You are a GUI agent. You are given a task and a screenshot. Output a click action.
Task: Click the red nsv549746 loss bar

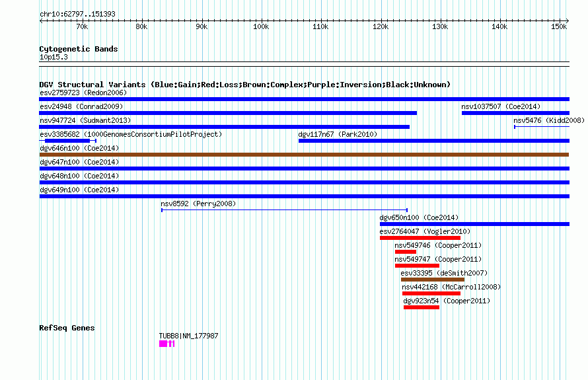pyautogui.click(x=406, y=252)
